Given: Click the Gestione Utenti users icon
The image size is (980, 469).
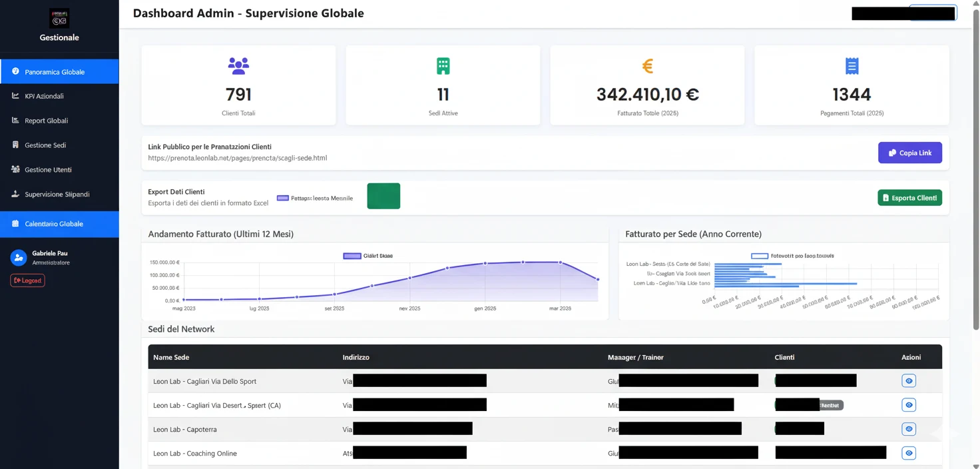Looking at the screenshot, I should click(15, 169).
